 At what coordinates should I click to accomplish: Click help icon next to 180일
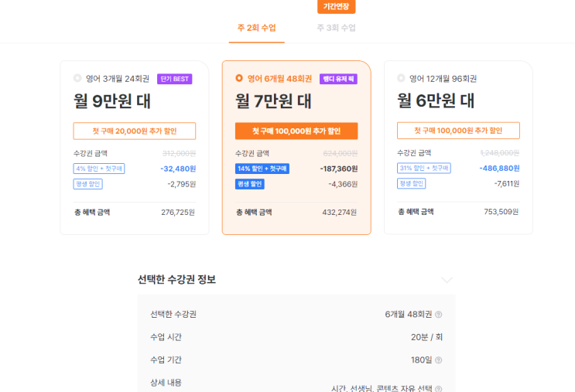click(x=438, y=360)
